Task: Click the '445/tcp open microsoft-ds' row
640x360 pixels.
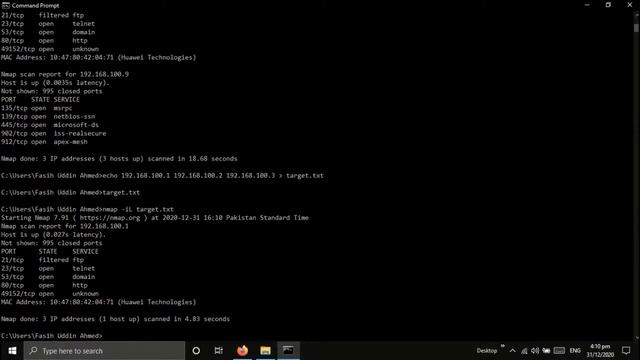Action: [x=50, y=125]
